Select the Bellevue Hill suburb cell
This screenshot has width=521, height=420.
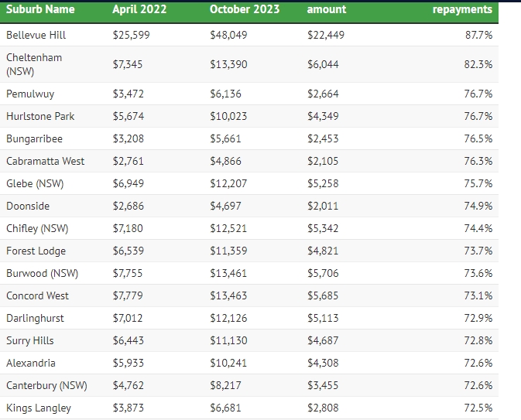pyautogui.click(x=36, y=35)
